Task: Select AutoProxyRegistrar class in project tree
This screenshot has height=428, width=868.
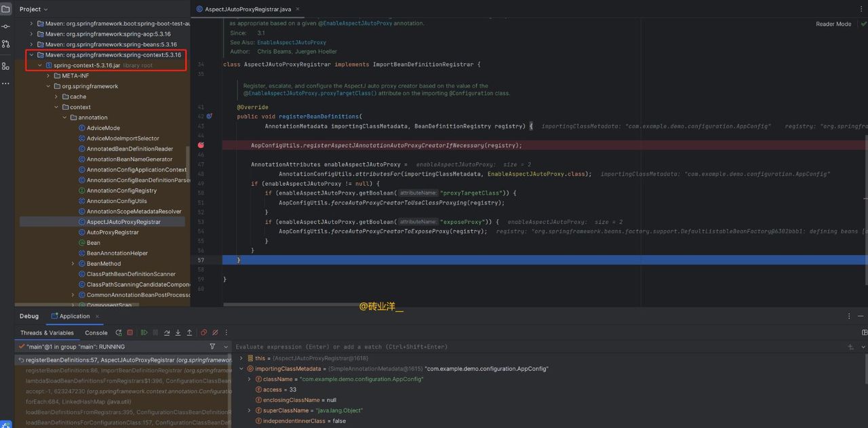Action: (113, 232)
